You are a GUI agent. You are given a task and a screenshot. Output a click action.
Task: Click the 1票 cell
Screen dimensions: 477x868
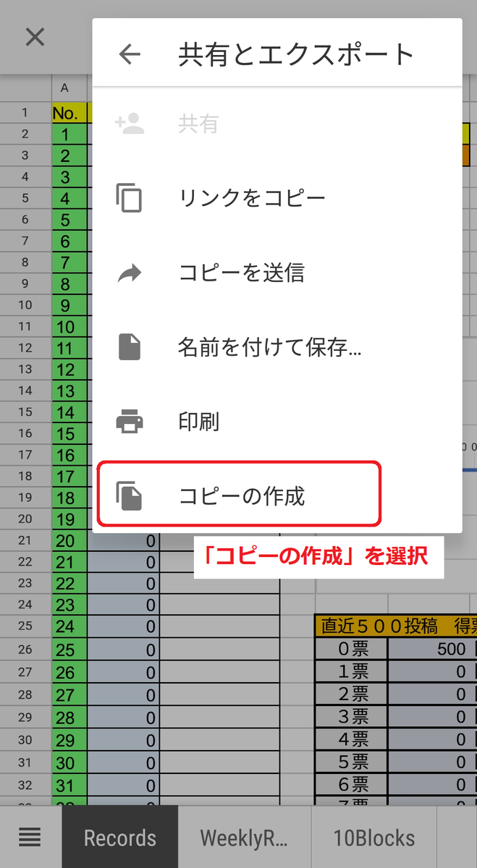click(x=352, y=672)
